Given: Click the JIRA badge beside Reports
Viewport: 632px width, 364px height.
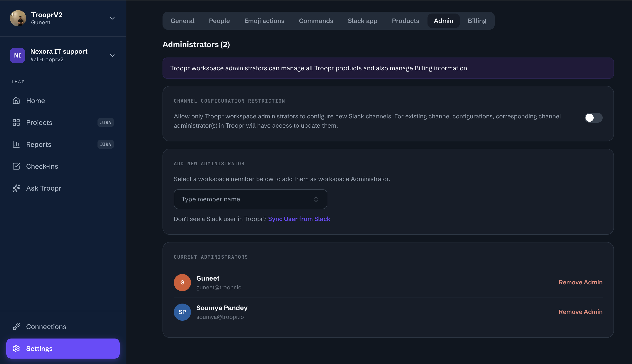Looking at the screenshot, I should tap(106, 144).
